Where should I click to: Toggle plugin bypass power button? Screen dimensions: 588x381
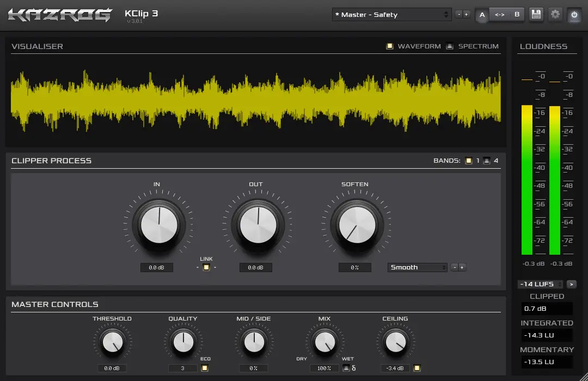(x=574, y=15)
